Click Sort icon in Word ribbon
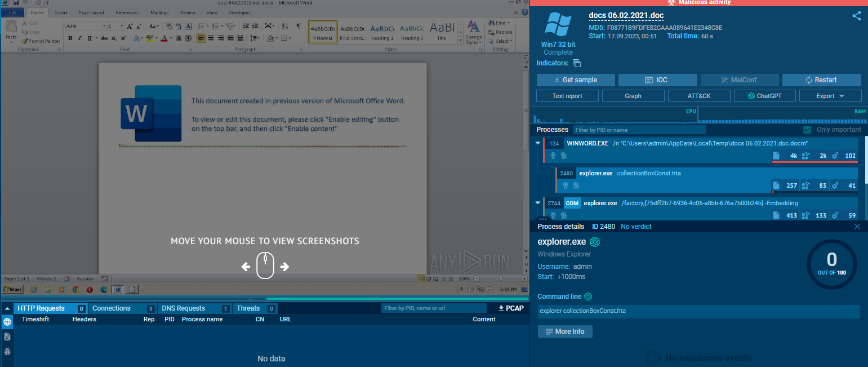Viewport: 868px width, 367px height. tap(285, 26)
